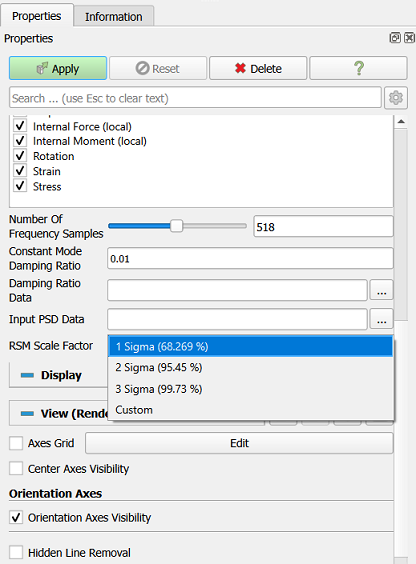Uncheck the Strain checkbox
This screenshot has height=564, width=416.
[x=20, y=171]
